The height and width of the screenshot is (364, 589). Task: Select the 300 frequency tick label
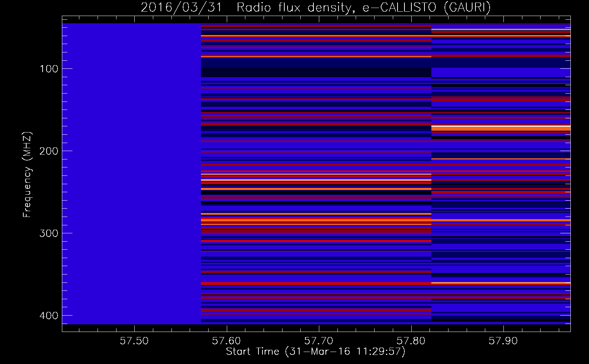(x=49, y=233)
